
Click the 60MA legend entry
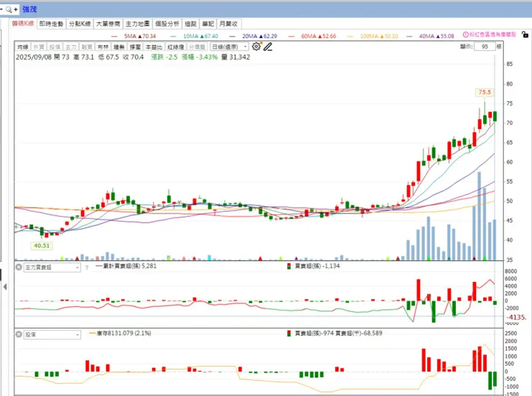(312, 36)
